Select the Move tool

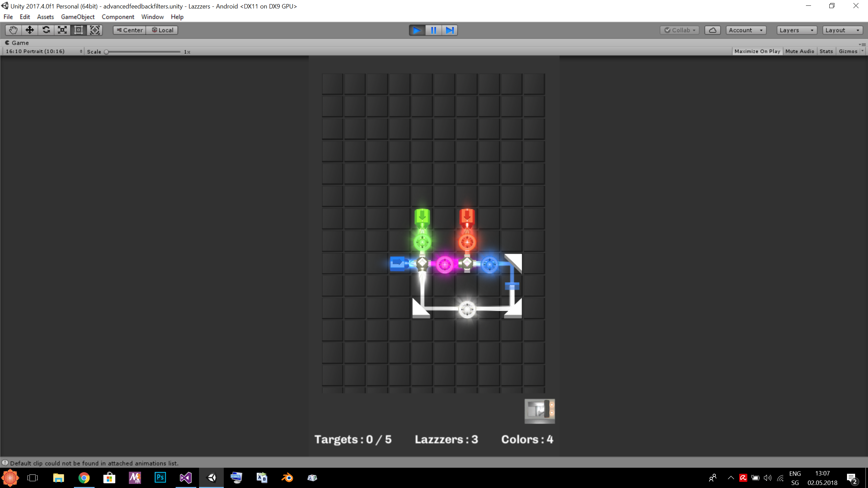click(29, 30)
